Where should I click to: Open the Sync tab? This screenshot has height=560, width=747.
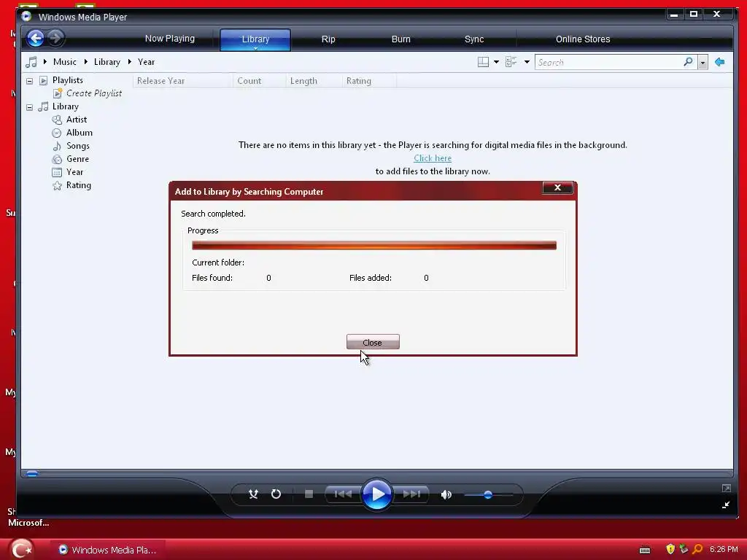click(474, 39)
